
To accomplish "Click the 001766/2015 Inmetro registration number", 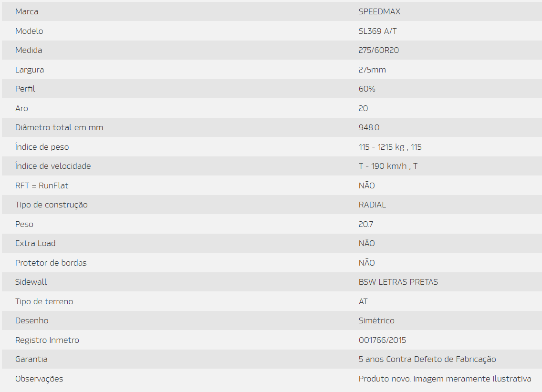I will pos(382,340).
